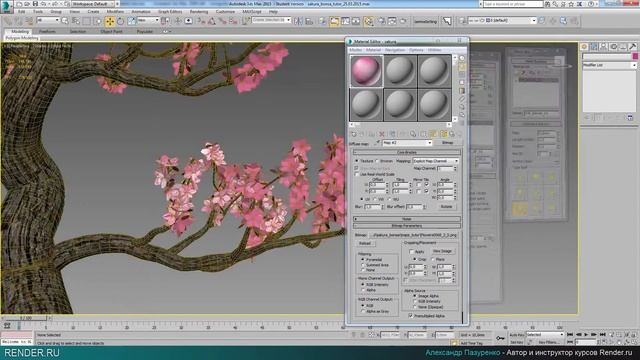Switch to Object Paint ribbon tab
Viewport: 640px width, 360px height.
pos(111,31)
